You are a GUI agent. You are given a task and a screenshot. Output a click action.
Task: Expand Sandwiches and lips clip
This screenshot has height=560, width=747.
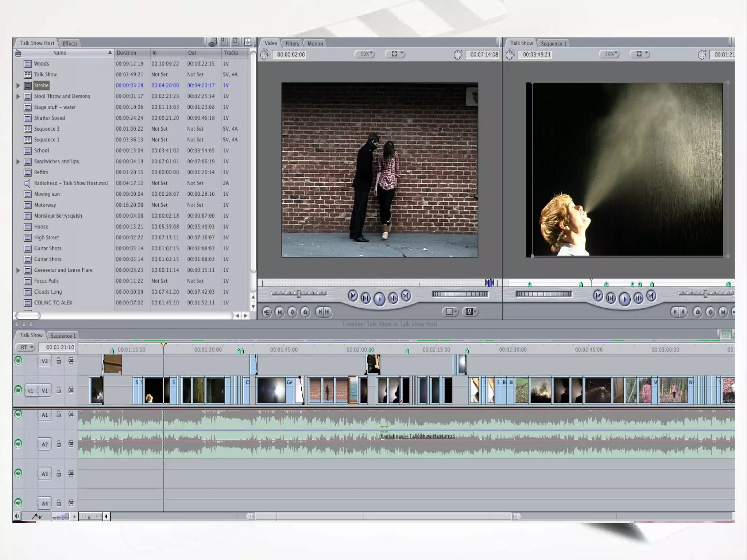pyautogui.click(x=18, y=162)
